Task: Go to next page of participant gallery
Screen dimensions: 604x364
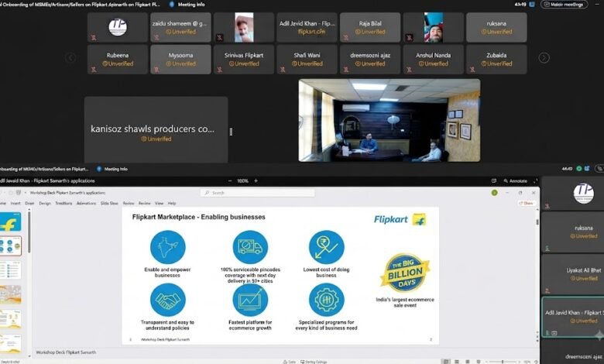Action: [x=544, y=58]
